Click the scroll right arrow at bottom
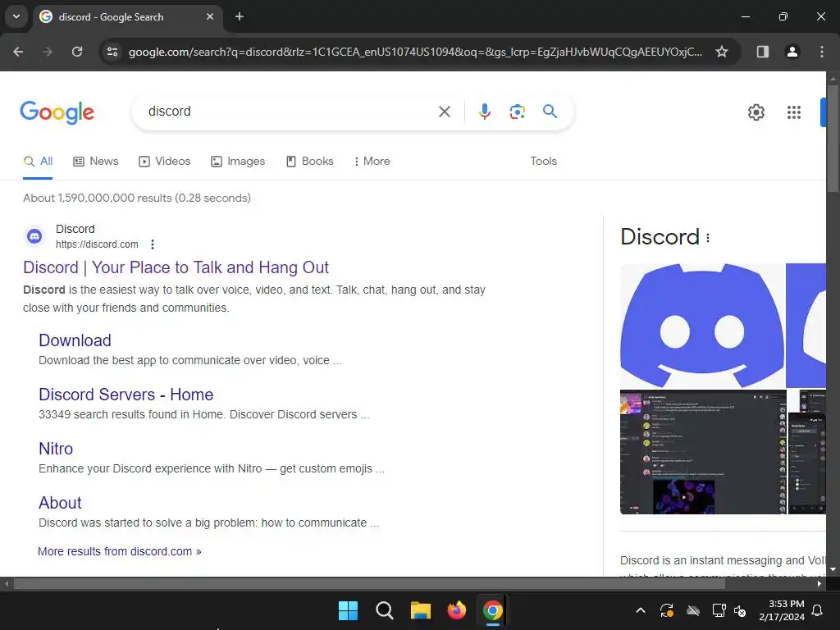This screenshot has height=630, width=840. 819,584
